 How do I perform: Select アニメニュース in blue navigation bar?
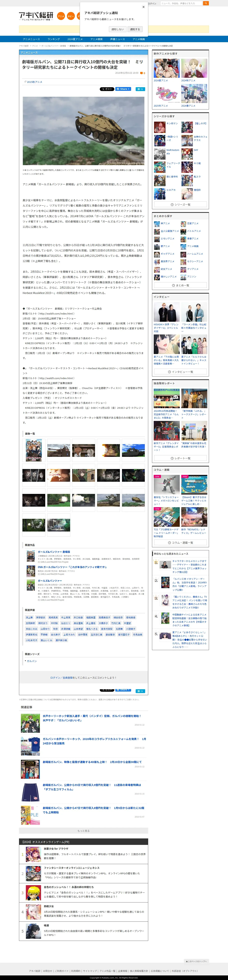(x=31, y=39)
